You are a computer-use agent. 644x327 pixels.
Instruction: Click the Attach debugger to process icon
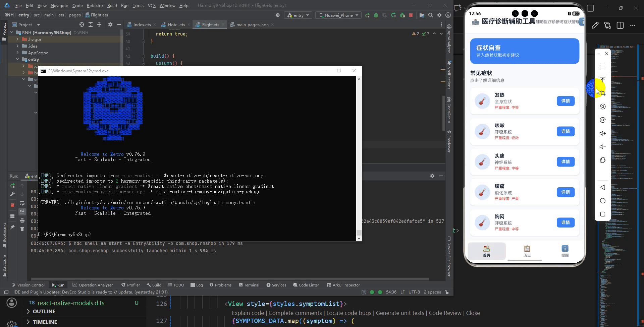click(x=402, y=15)
